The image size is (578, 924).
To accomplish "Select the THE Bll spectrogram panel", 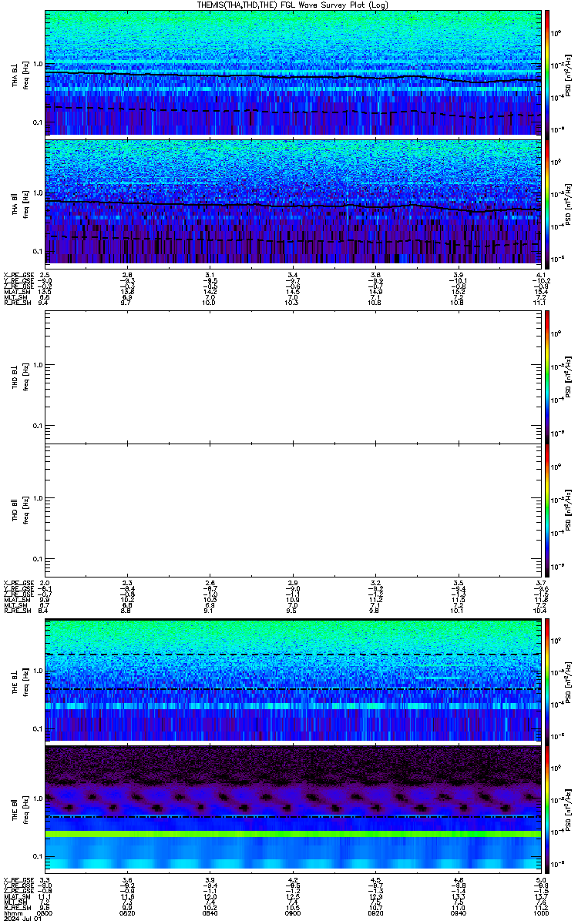I will 293,808.
